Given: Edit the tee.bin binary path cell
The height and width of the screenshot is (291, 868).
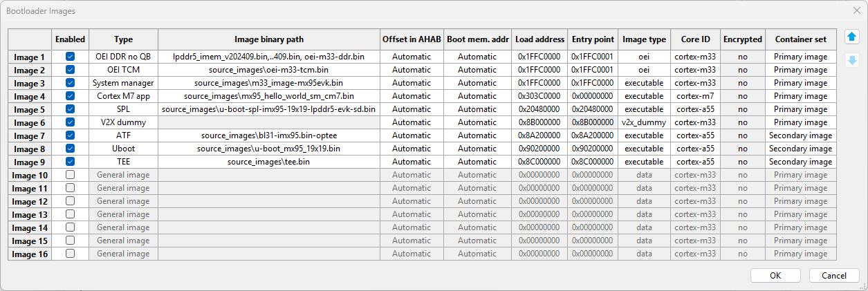Looking at the screenshot, I should 268,162.
